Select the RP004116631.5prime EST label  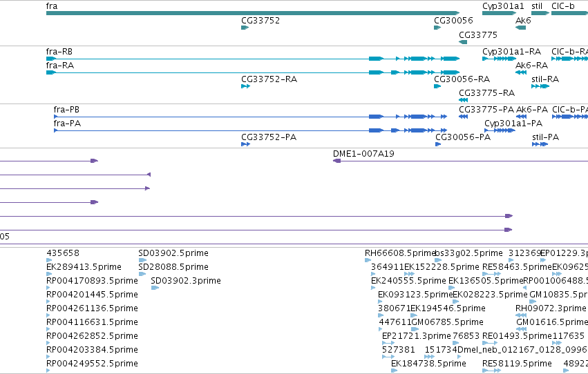92,322
